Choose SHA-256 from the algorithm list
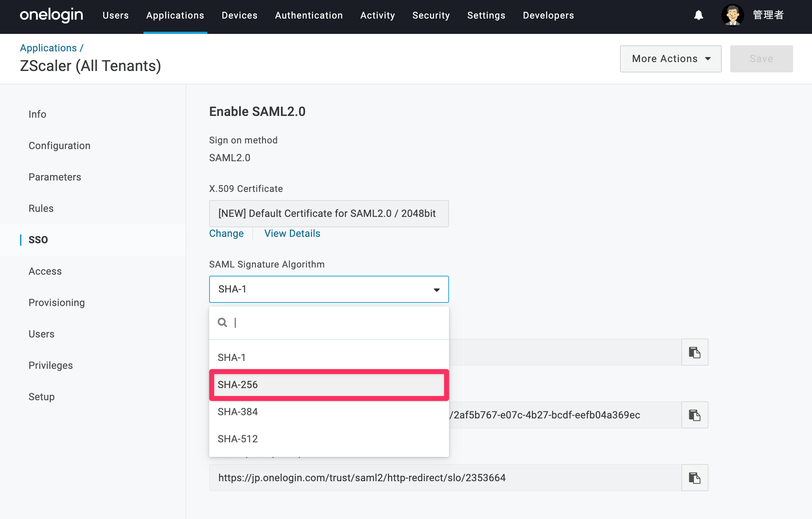812x519 pixels. click(329, 385)
